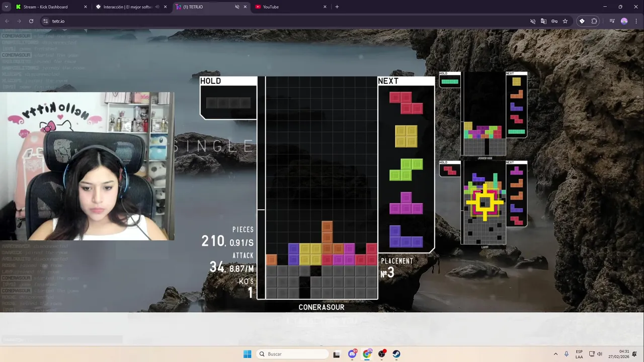The height and width of the screenshot is (362, 644).
Task: Show hidden system tray icons
Action: 555,354
